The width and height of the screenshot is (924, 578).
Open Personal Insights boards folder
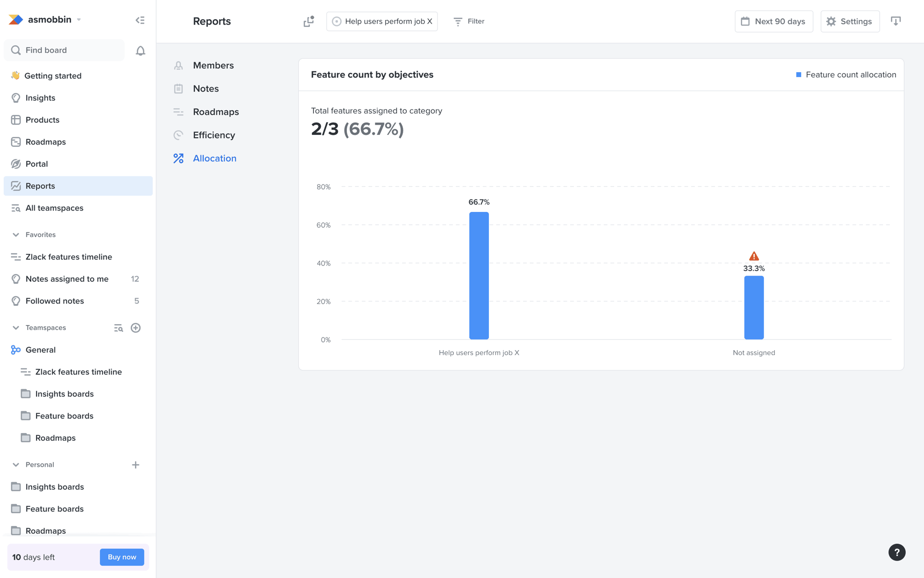pos(78,487)
